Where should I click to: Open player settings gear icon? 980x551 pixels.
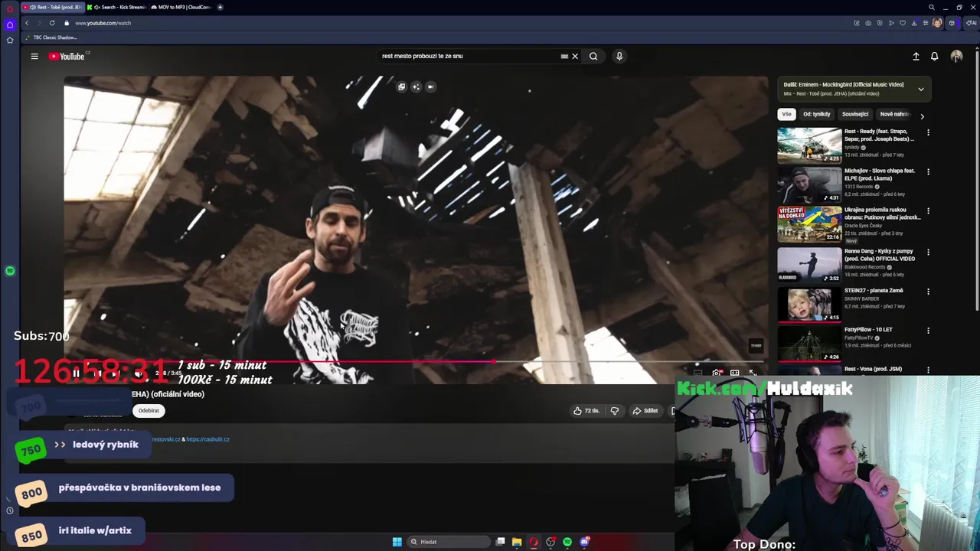click(x=717, y=373)
